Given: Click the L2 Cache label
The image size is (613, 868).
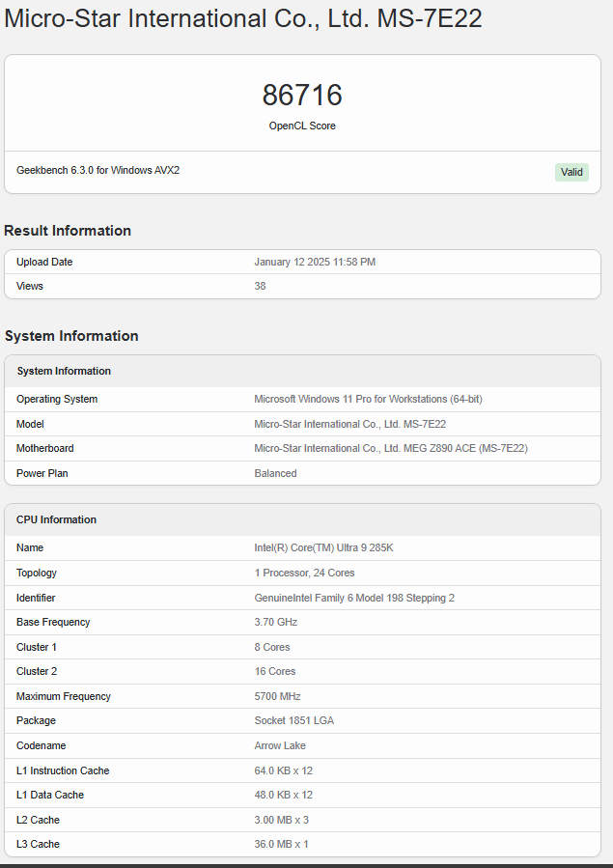Looking at the screenshot, I should coord(38,820).
